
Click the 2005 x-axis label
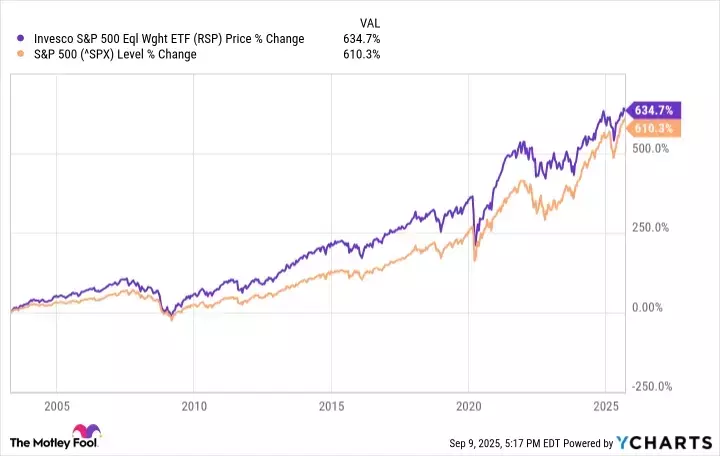57,407
